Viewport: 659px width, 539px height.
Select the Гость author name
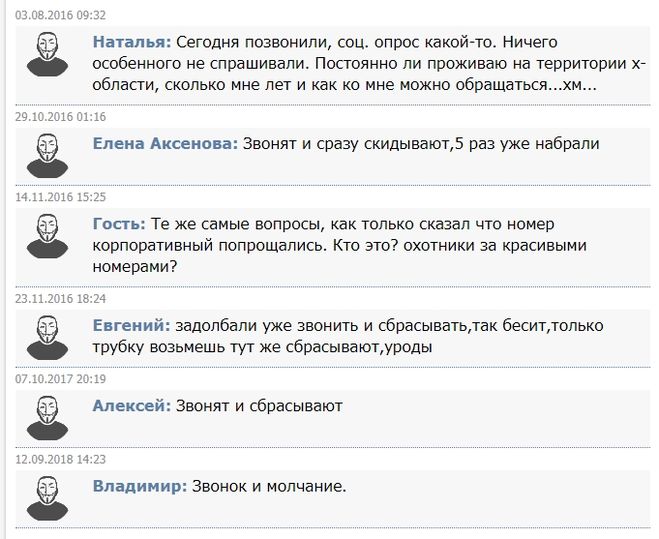[x=119, y=224]
